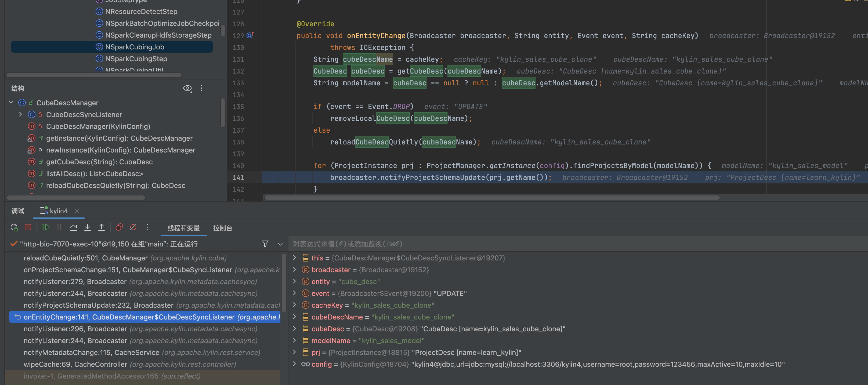Image resolution: width=868 pixels, height=385 pixels.
Task: Select the onProjectSchemaChange:151 stack frame
Action: (x=152, y=270)
